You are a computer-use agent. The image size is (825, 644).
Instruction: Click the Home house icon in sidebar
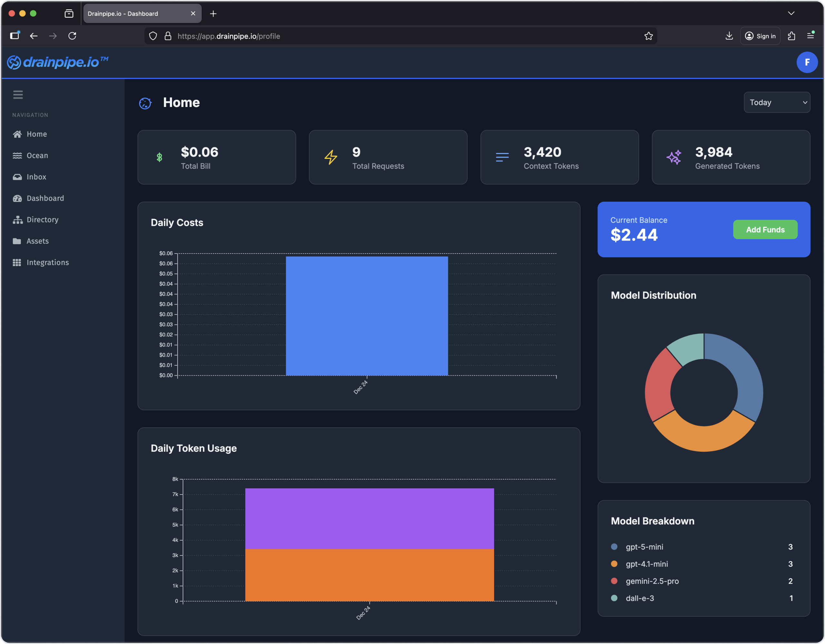point(17,134)
